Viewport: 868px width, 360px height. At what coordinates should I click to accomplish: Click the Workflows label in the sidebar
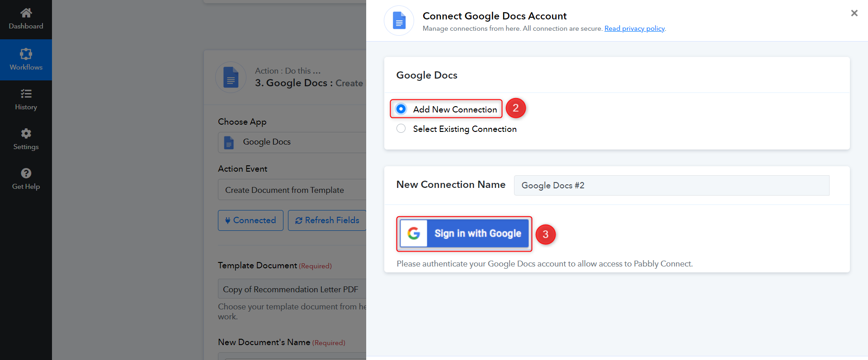[x=26, y=67]
